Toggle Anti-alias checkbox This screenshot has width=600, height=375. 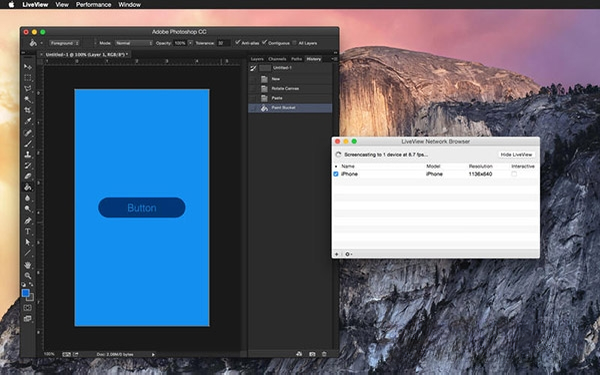238,42
